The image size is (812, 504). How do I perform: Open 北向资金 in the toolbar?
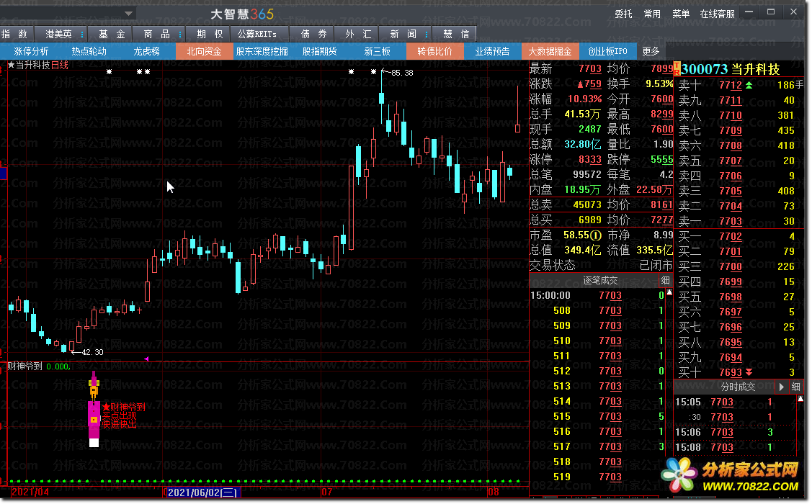click(204, 51)
